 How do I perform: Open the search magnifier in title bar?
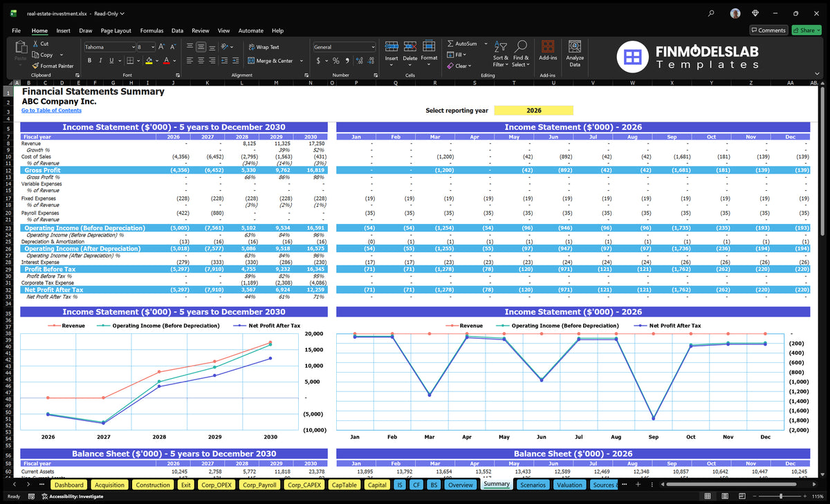pyautogui.click(x=712, y=12)
